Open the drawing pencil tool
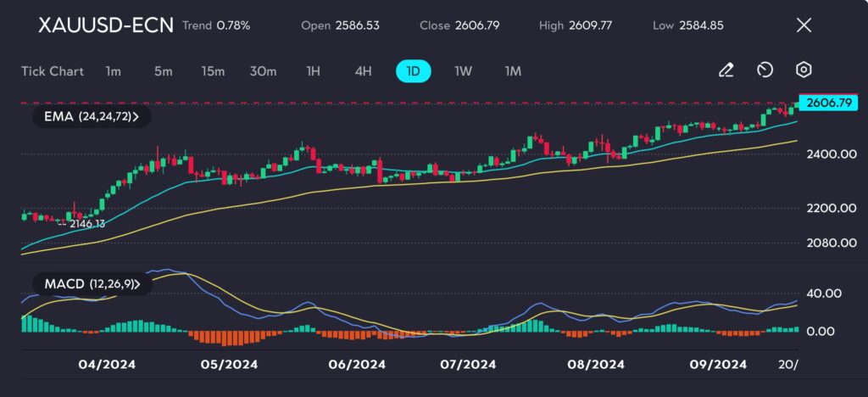Viewport: 868px width, 397px height. pyautogui.click(x=726, y=70)
